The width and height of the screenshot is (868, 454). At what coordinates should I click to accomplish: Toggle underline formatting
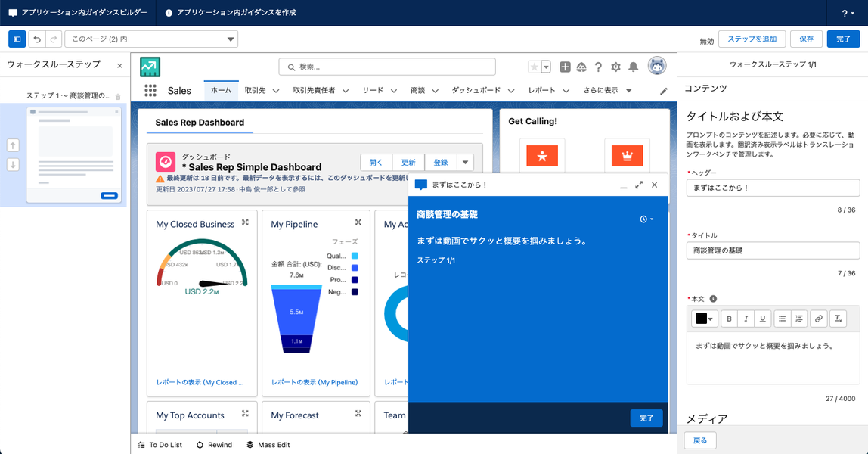762,319
